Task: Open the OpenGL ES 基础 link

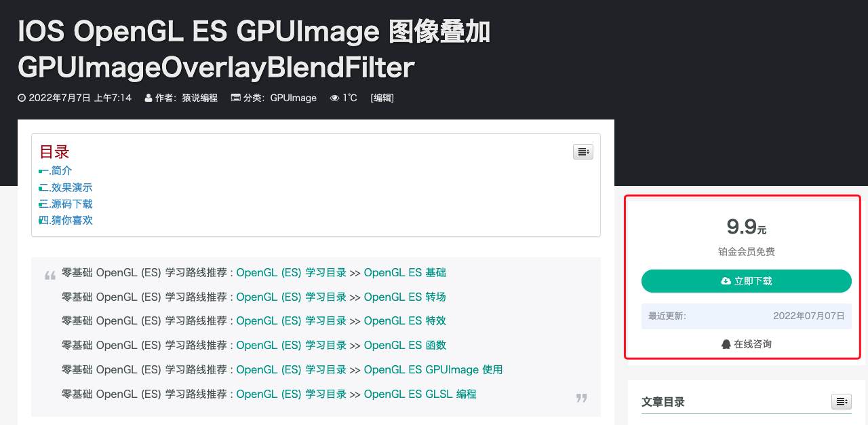Action: point(405,272)
